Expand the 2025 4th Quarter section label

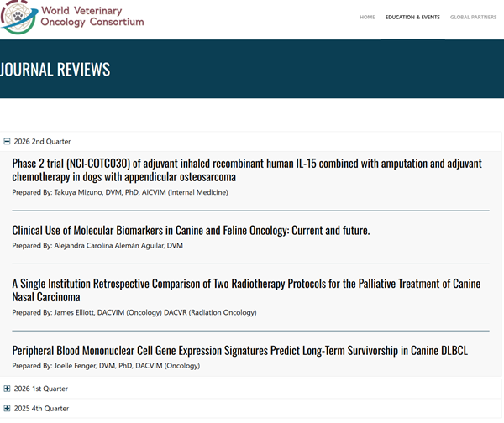42,408
